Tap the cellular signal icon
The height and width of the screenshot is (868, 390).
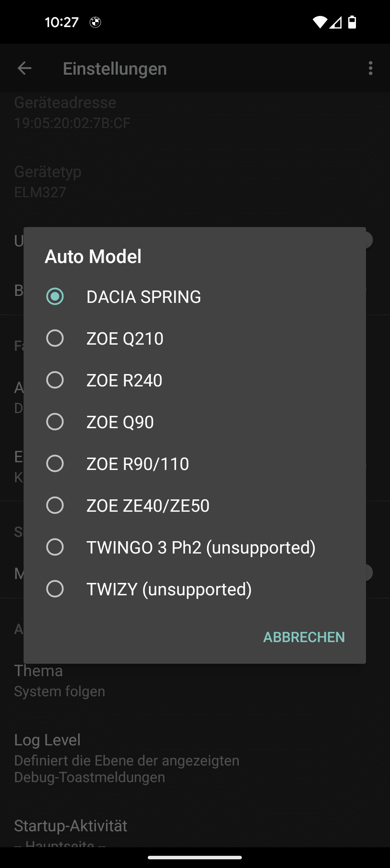[336, 22]
